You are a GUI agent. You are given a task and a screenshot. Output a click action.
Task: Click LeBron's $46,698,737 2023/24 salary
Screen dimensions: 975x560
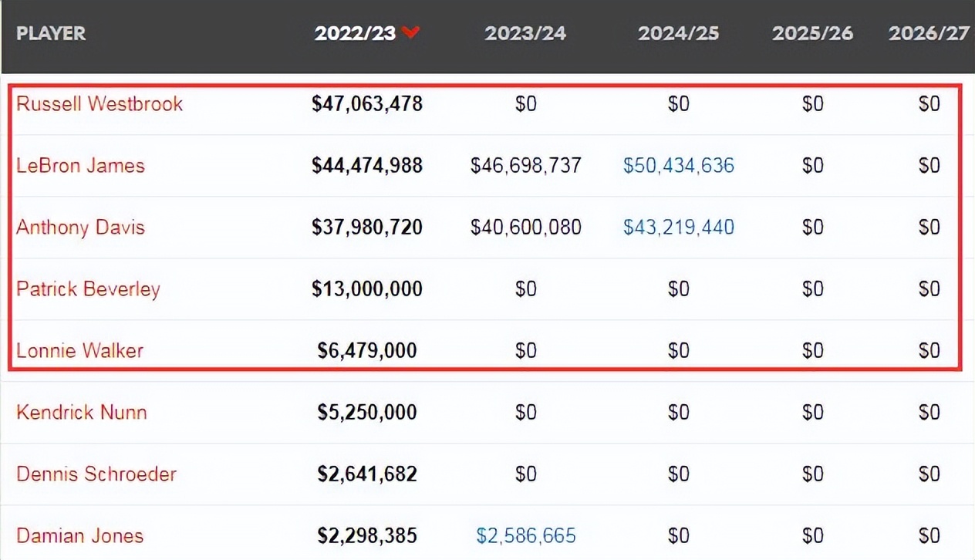point(525,166)
